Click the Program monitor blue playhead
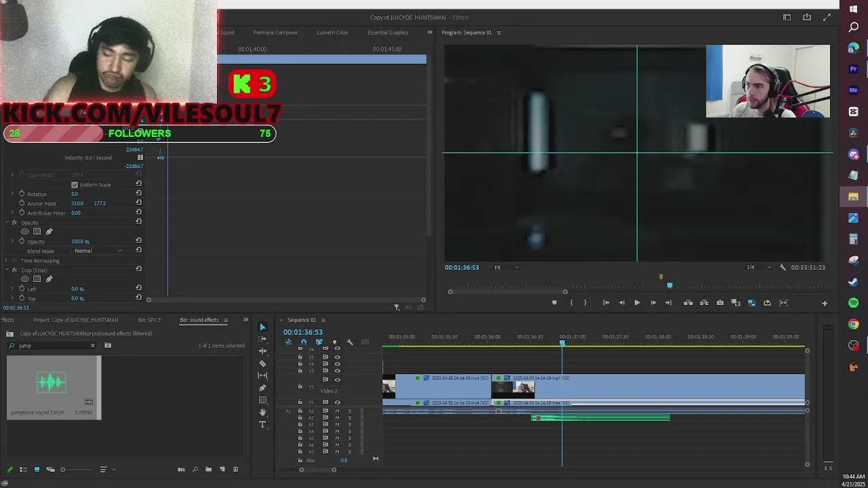 click(x=670, y=286)
